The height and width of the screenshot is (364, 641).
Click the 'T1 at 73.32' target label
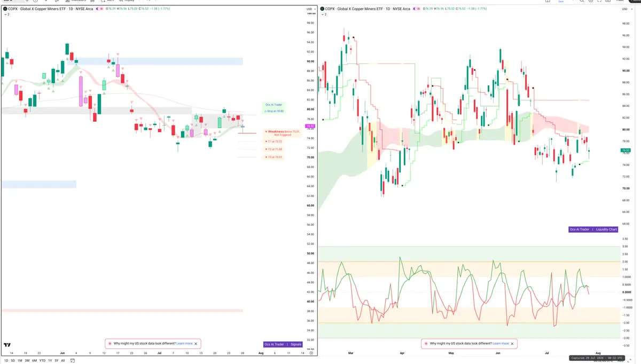[x=274, y=141]
